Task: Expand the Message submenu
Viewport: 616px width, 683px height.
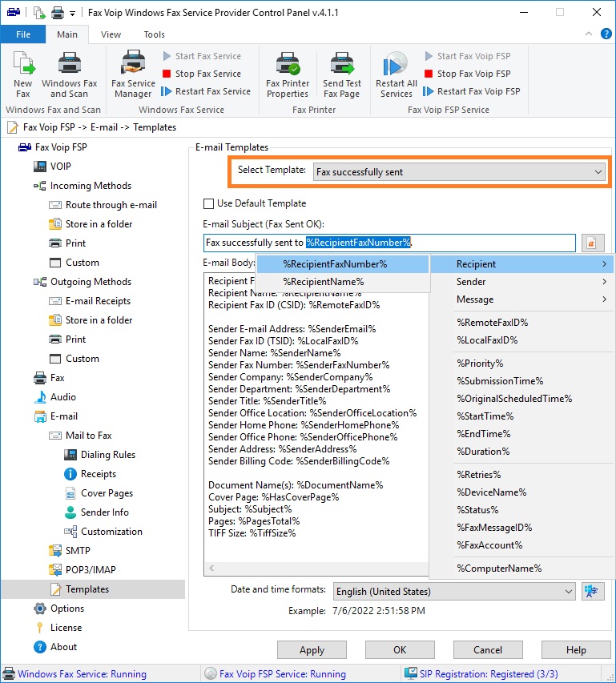Action: point(522,299)
